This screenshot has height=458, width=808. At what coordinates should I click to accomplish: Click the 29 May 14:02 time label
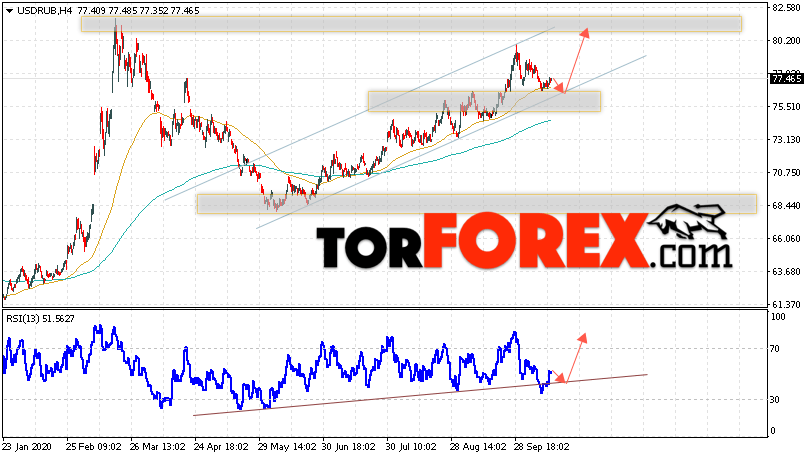tap(287, 447)
